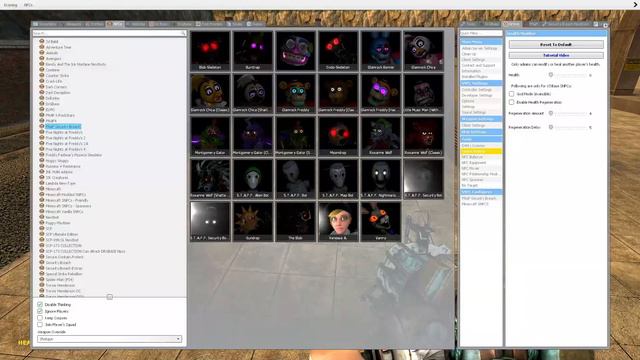Adjust the Regeneration Delay slider
Viewport: 640px width, 360px height.
click(551, 127)
